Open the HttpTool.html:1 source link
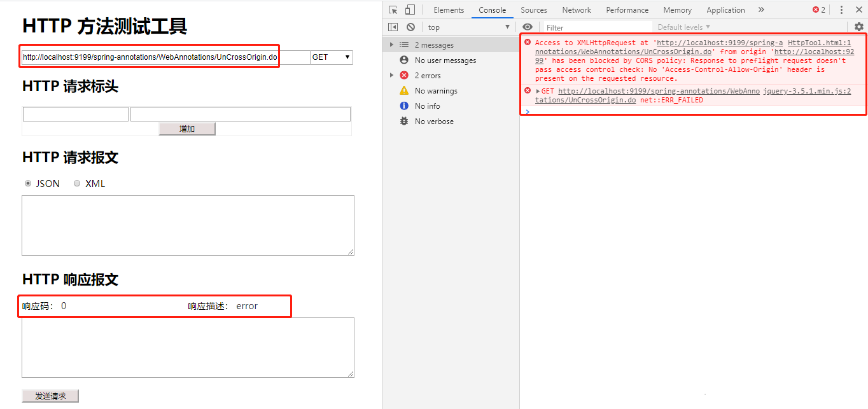This screenshot has width=868, height=409. (820, 43)
